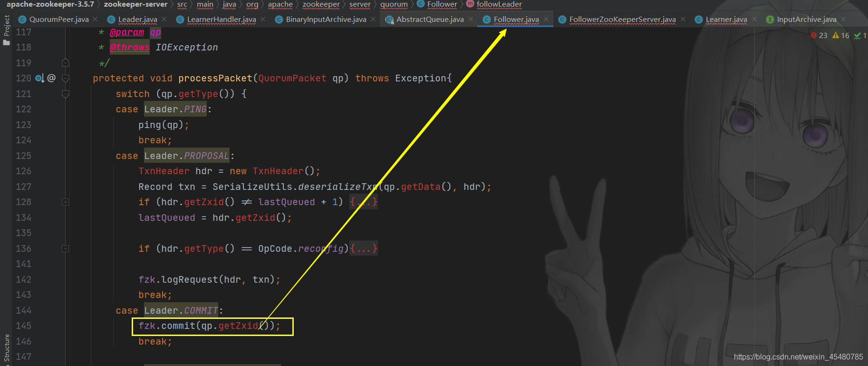Click the zookeeper-server breadcrumb
The width and height of the screenshot is (868, 366).
tap(135, 4)
